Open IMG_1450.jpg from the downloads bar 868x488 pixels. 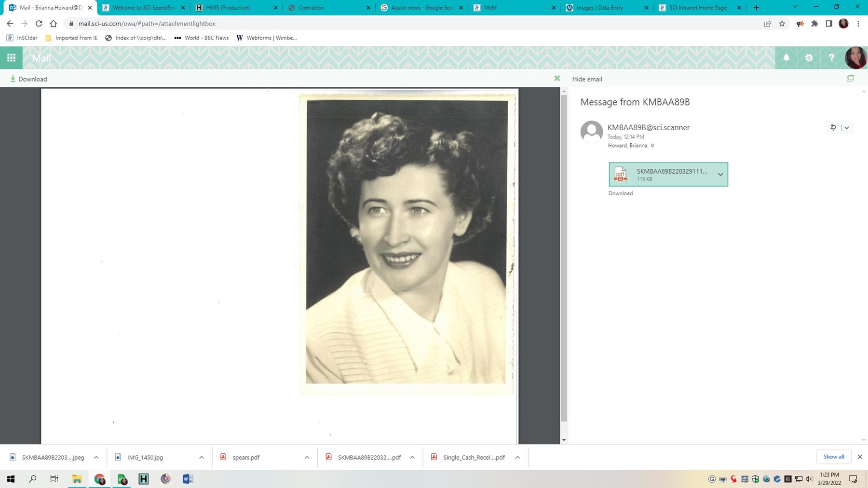(145, 457)
